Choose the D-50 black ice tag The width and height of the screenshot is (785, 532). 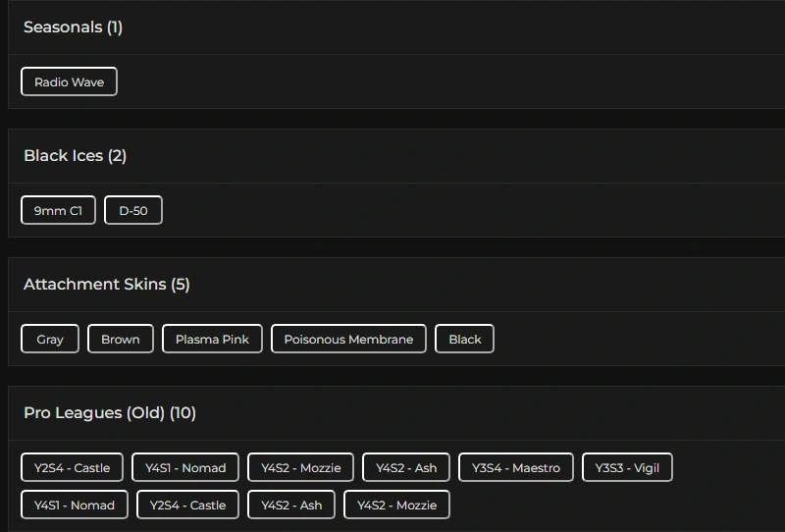(133, 211)
